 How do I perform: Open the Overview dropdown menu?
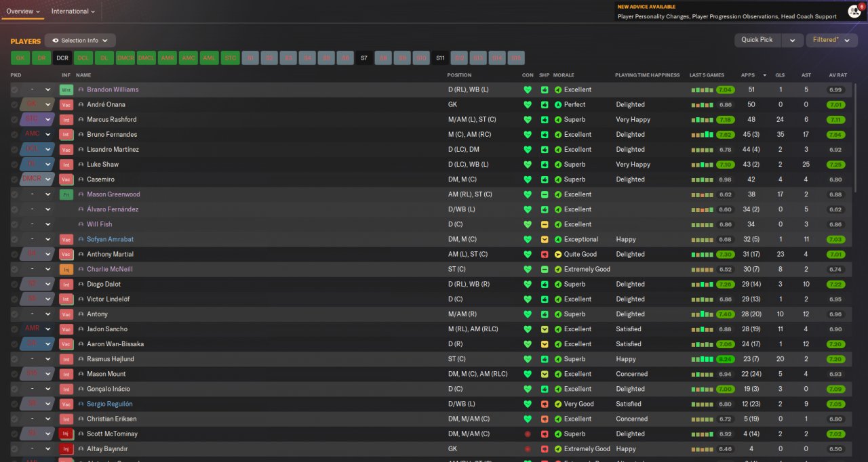click(x=23, y=12)
